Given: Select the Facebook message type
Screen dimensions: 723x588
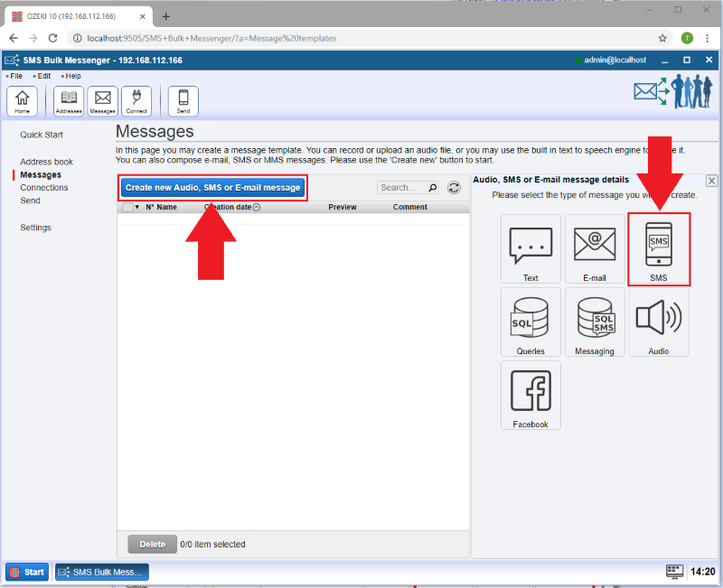Looking at the screenshot, I should pos(531,395).
